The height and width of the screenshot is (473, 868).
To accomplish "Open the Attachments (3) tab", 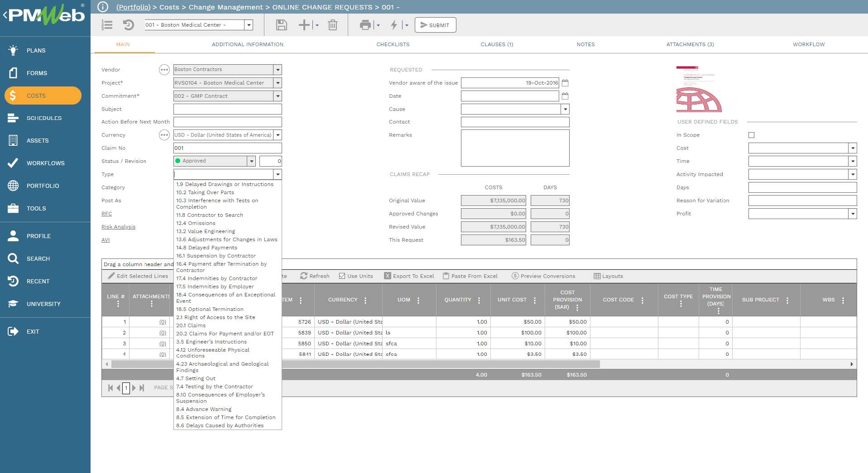I will (690, 44).
